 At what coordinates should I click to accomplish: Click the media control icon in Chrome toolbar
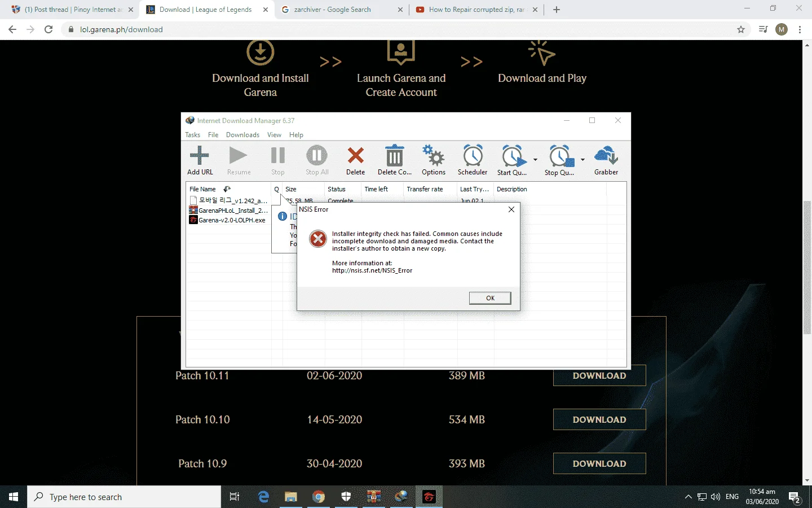pos(763,29)
